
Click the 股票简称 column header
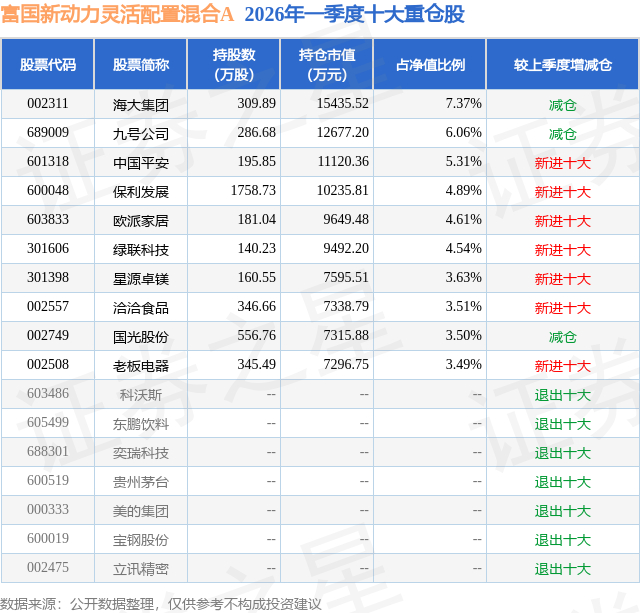tap(141, 64)
